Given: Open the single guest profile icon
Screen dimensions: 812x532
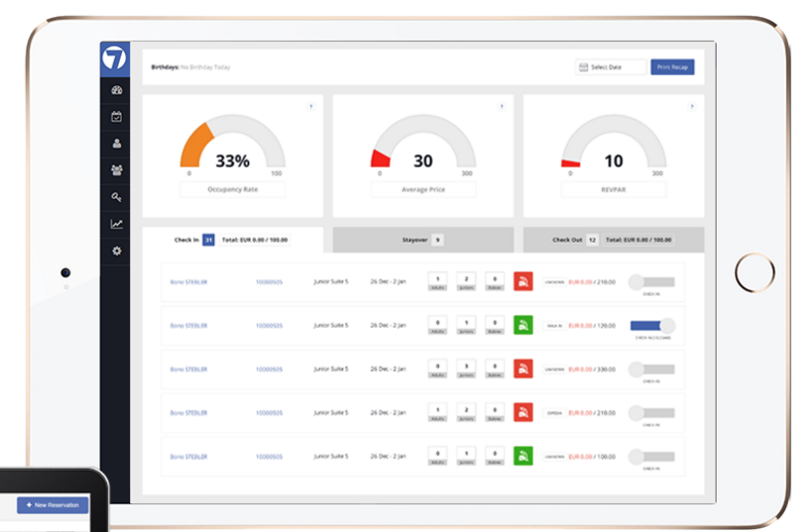Looking at the screenshot, I should coord(117,144).
